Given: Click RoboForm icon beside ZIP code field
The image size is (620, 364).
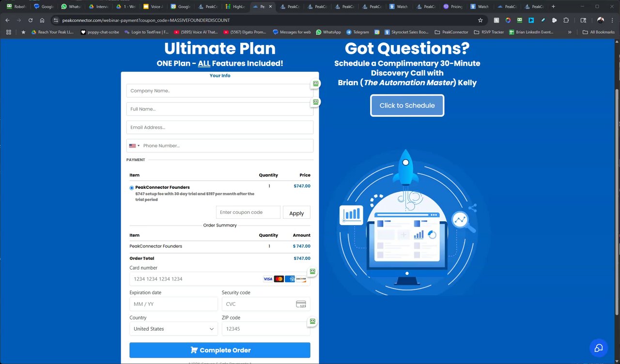Looking at the screenshot, I should click(x=313, y=321).
